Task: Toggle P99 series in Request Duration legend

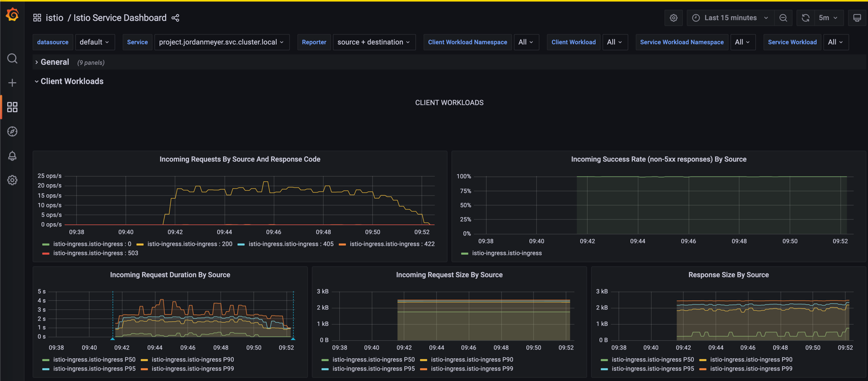Action: (x=193, y=369)
